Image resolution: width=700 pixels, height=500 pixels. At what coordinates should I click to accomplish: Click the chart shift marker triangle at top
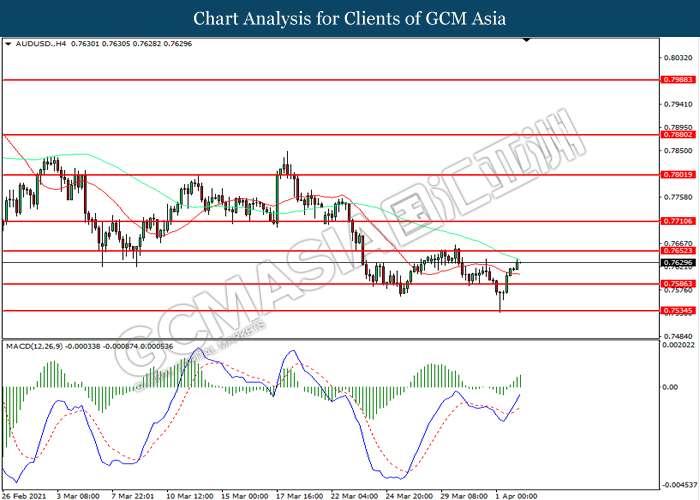pyautogui.click(x=527, y=40)
